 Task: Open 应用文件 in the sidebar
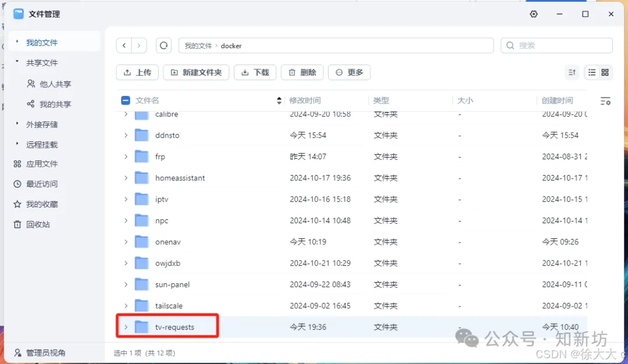42,164
